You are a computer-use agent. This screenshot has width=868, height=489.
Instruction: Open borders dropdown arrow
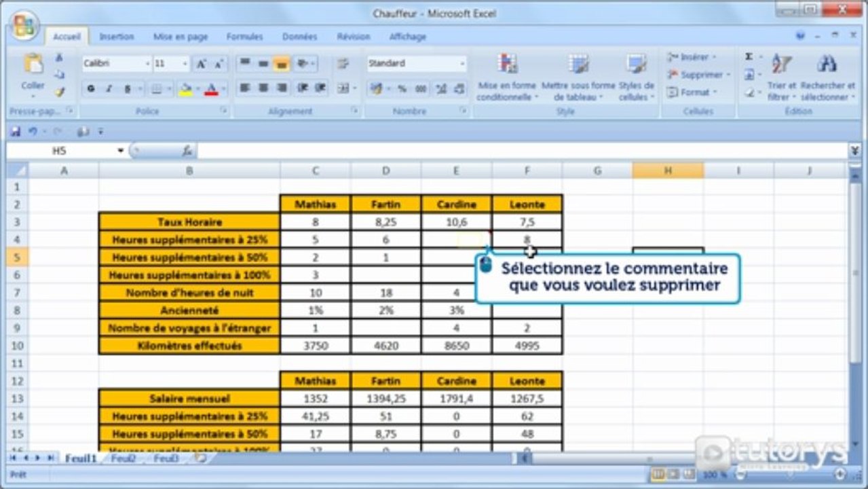click(170, 88)
